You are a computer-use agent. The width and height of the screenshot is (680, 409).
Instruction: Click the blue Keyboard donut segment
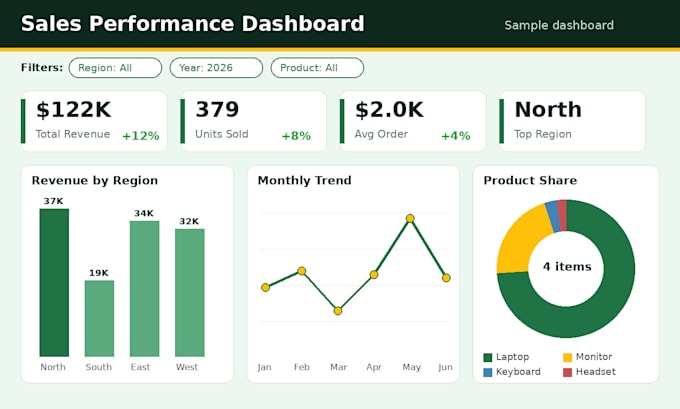(553, 216)
